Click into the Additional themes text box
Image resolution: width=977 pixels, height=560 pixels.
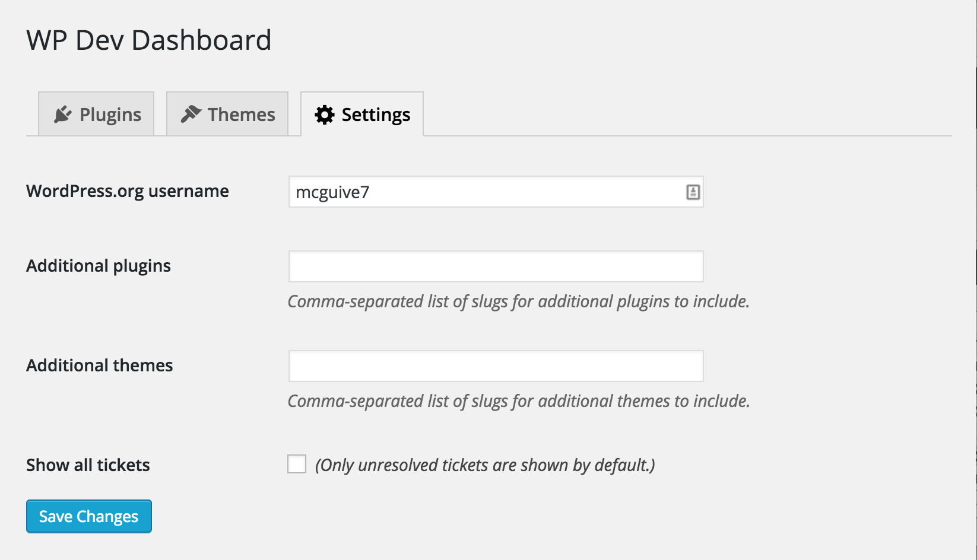[x=496, y=366]
